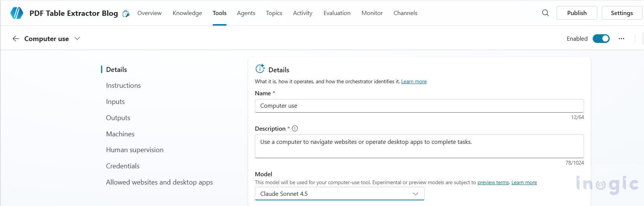Image resolution: width=644 pixels, height=206 pixels.
Task: Click the Description info icon
Action: [x=295, y=128]
